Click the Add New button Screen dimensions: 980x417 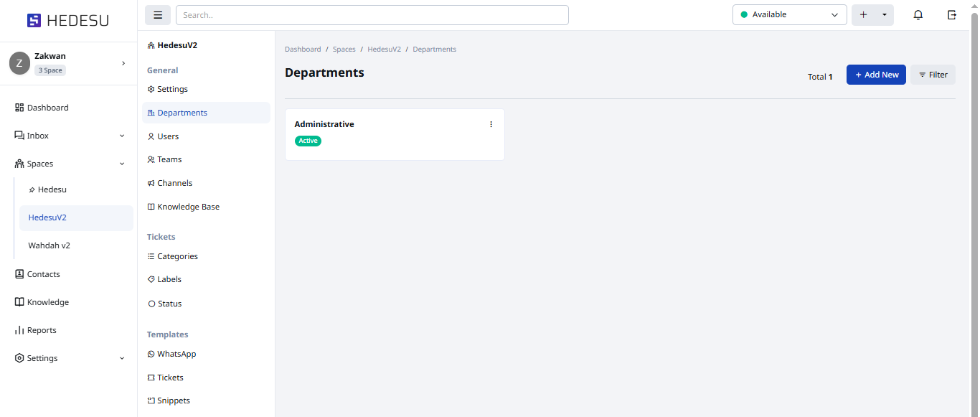[876, 75]
